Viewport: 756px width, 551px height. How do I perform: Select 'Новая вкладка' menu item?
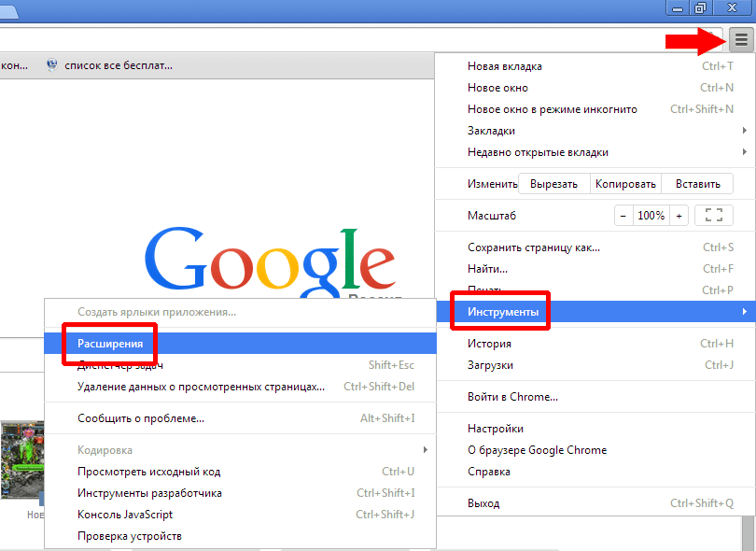tap(595, 66)
